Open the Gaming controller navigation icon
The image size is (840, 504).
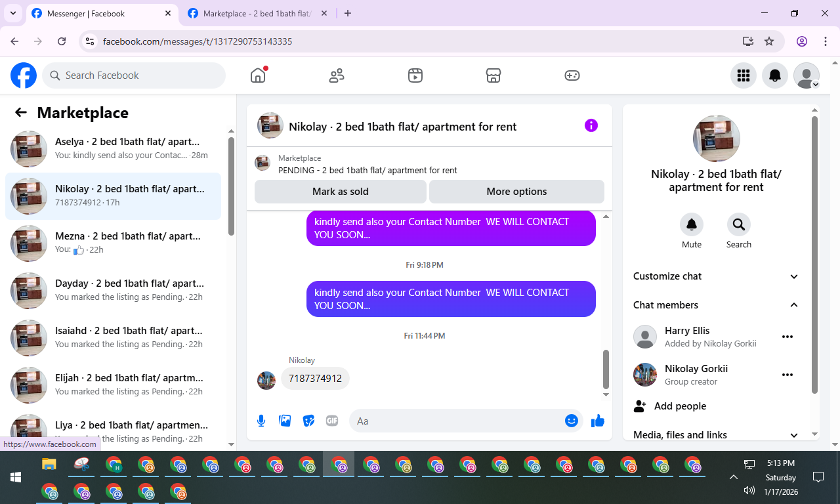tap(572, 75)
